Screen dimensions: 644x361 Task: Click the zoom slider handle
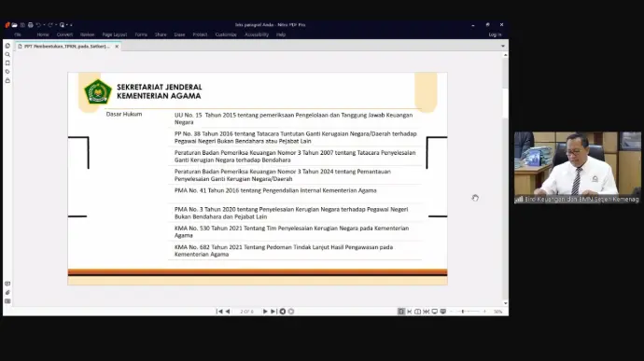point(463,312)
